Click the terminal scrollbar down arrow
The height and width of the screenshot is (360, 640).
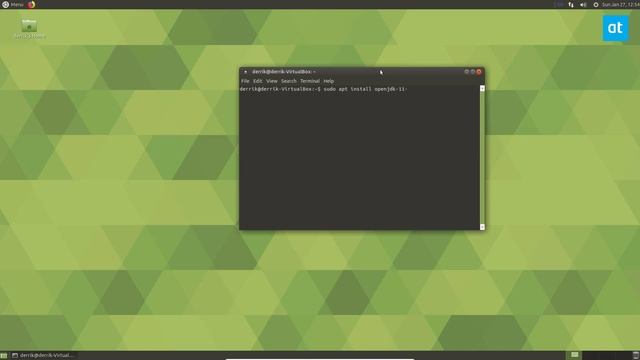click(x=482, y=227)
